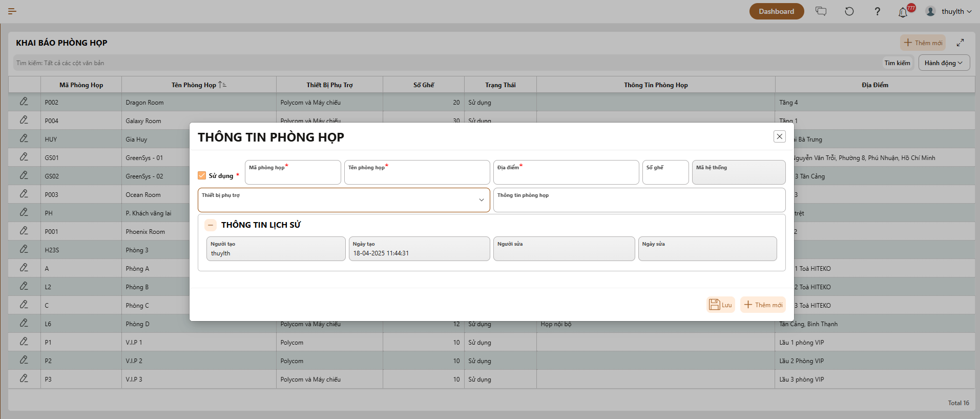The image size is (980, 419).
Task: Open thuylth user account menu
Action: tap(948, 11)
